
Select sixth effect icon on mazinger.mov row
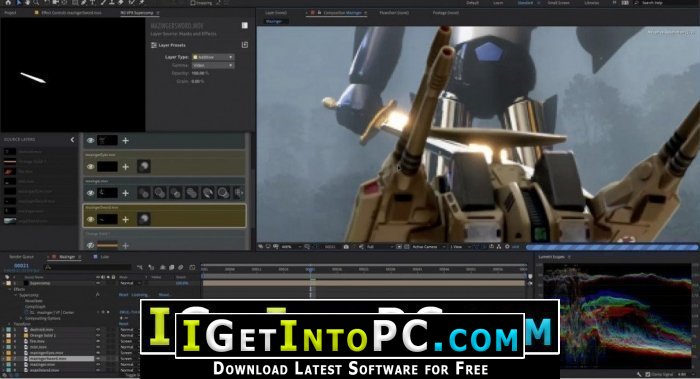click(223, 193)
